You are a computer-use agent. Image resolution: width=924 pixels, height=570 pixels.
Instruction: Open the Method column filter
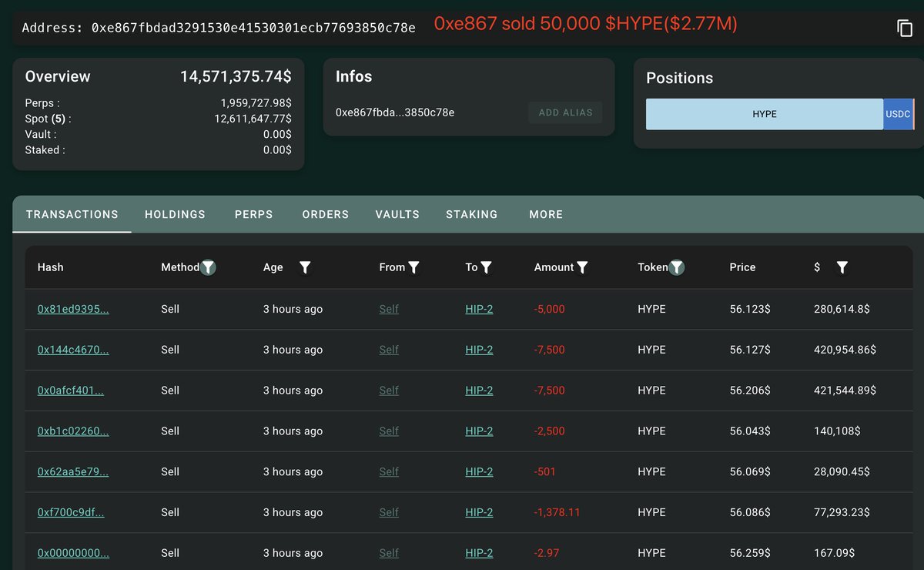pyautogui.click(x=208, y=267)
